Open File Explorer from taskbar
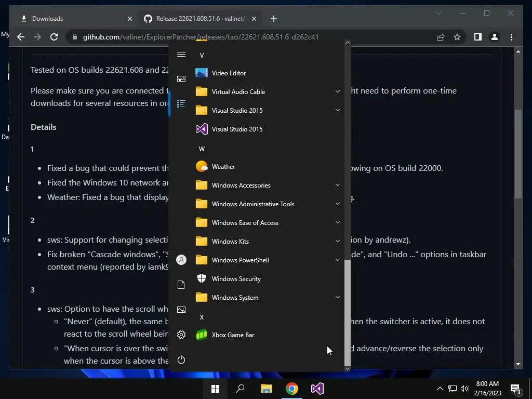The image size is (532, 399). (267, 389)
